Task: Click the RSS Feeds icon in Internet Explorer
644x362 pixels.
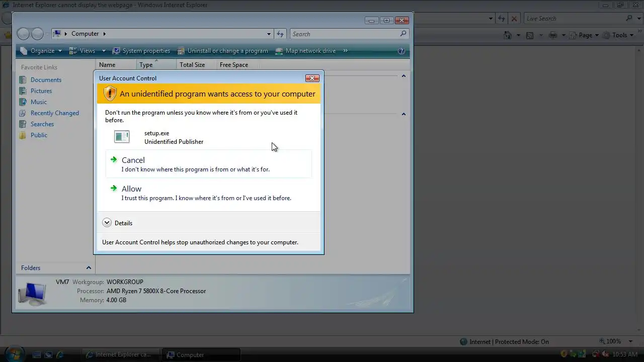Action: pyautogui.click(x=530, y=35)
